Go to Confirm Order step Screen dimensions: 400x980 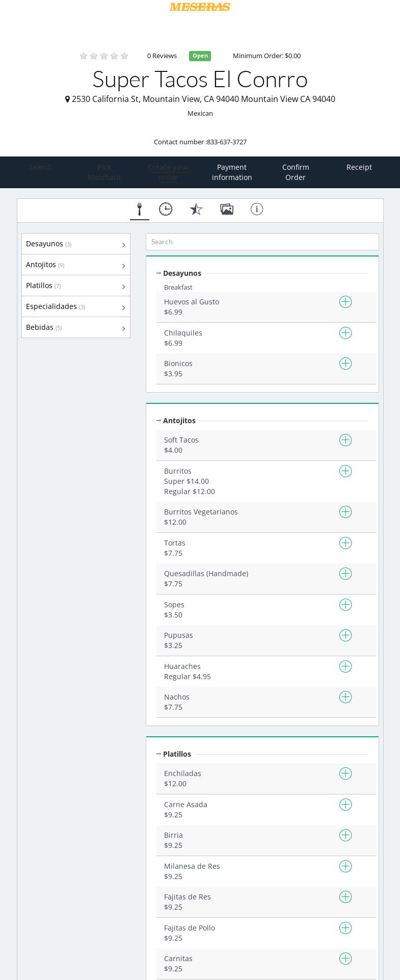click(296, 172)
